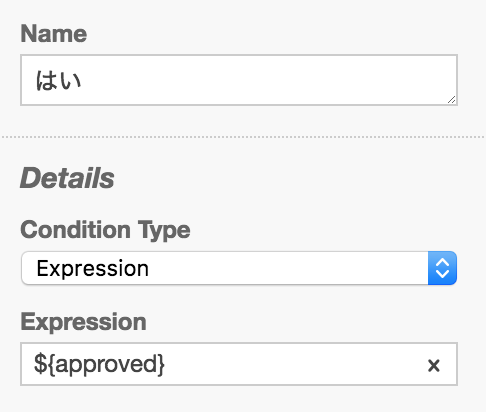
Task: Click the Expression label above the input
Action: [83, 322]
